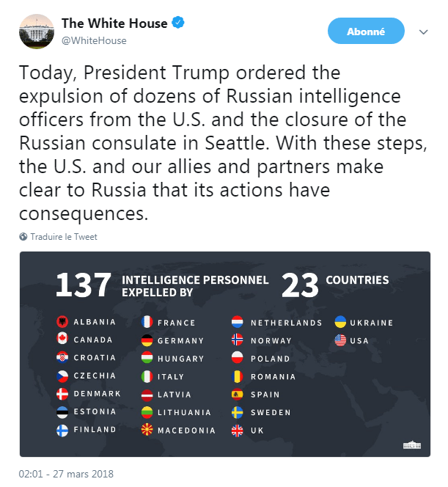Expand the tweet options chevron menu

423,32
